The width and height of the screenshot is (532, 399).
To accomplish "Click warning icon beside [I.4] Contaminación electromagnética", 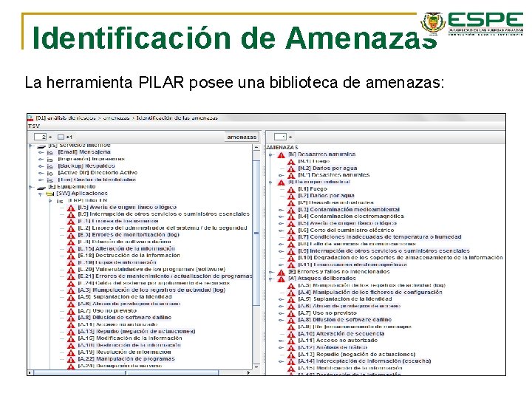I will (291, 216).
